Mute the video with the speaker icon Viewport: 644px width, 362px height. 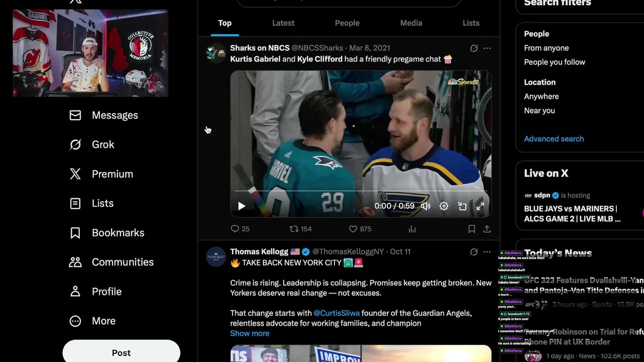426,206
